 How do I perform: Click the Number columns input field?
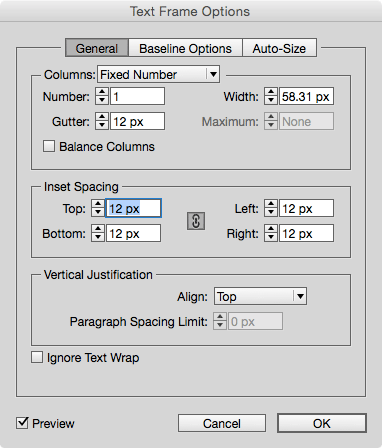pyautogui.click(x=137, y=96)
